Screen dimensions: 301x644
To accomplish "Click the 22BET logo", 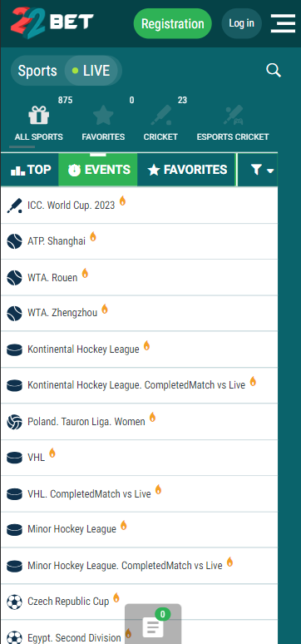I will 52,22.
